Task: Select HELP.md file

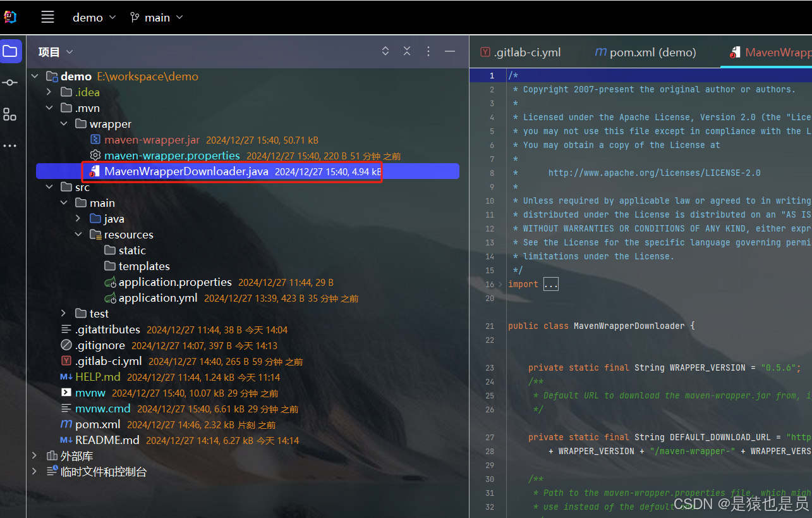Action: point(98,377)
